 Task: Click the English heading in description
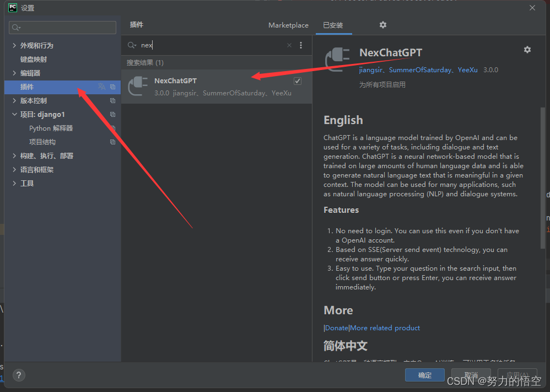point(343,120)
